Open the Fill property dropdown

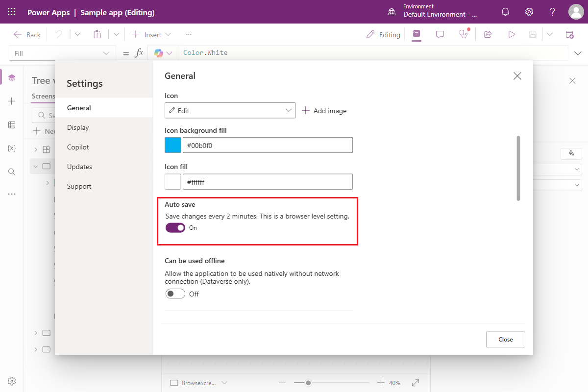click(62, 53)
